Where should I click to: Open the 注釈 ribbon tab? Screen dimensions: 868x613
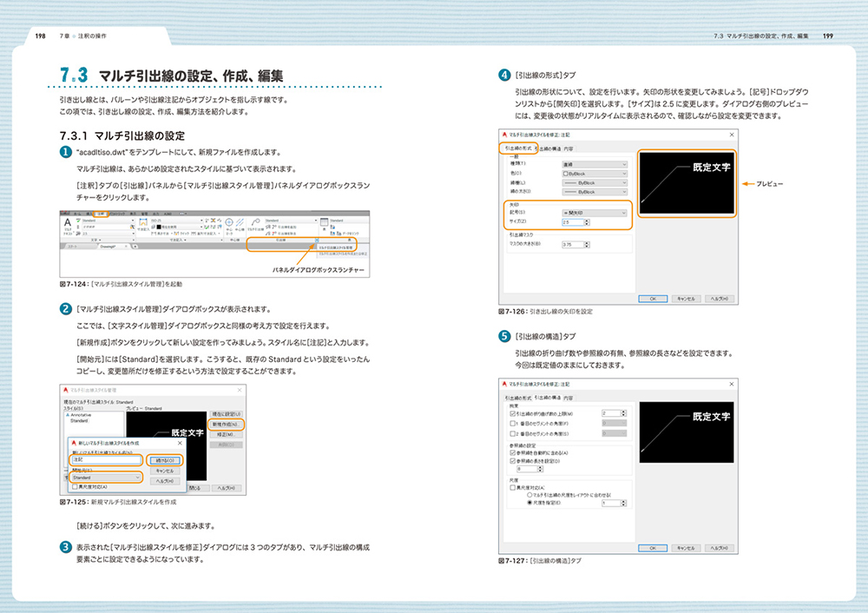[x=101, y=214]
